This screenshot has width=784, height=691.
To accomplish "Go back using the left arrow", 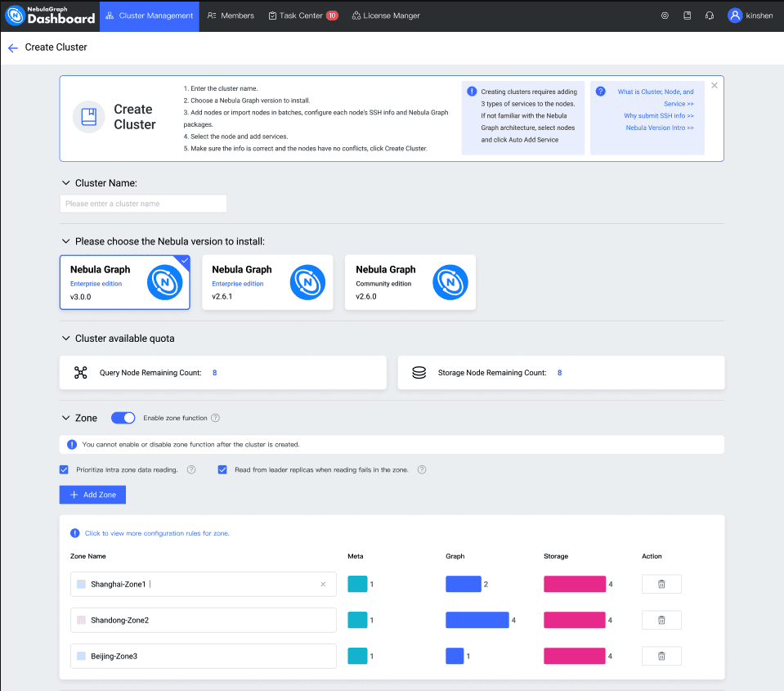I will pyautogui.click(x=13, y=47).
